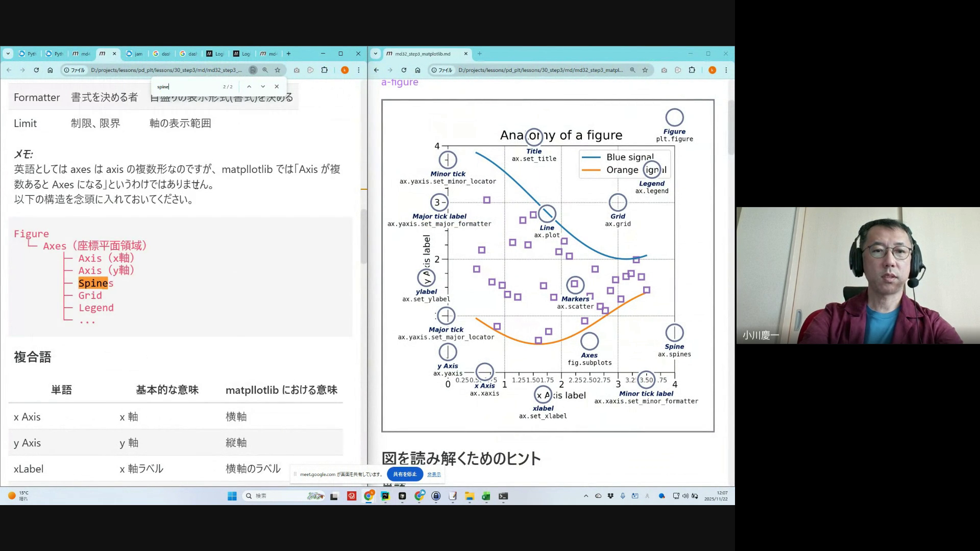
Task: Click 共有を停止 stop sharing button
Action: click(x=405, y=474)
